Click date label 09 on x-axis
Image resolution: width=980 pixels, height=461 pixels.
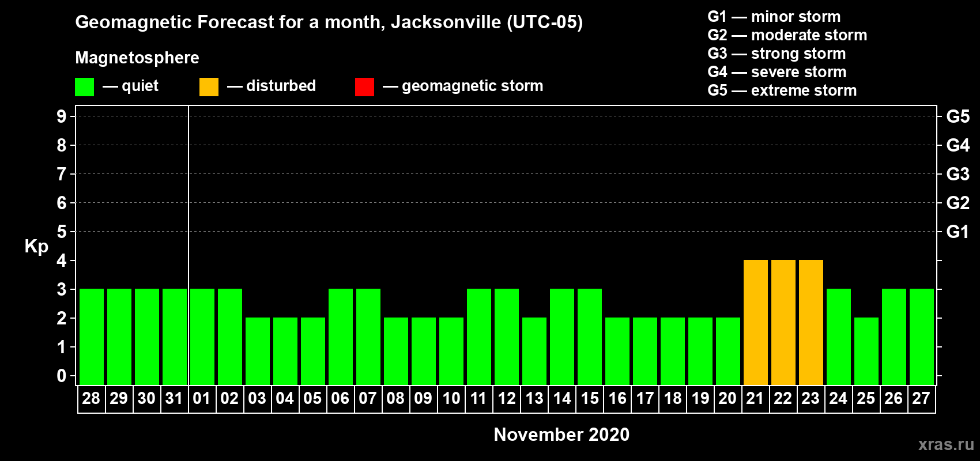[423, 398]
